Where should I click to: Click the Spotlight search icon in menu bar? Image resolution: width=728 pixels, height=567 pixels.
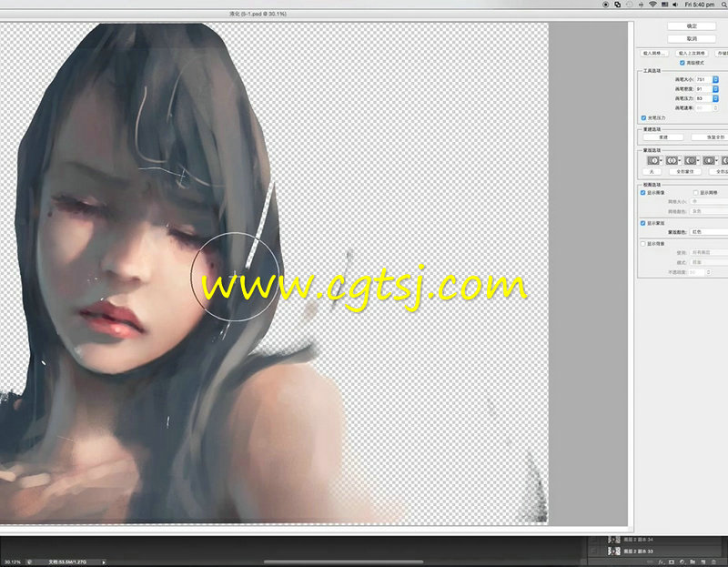coord(724,5)
